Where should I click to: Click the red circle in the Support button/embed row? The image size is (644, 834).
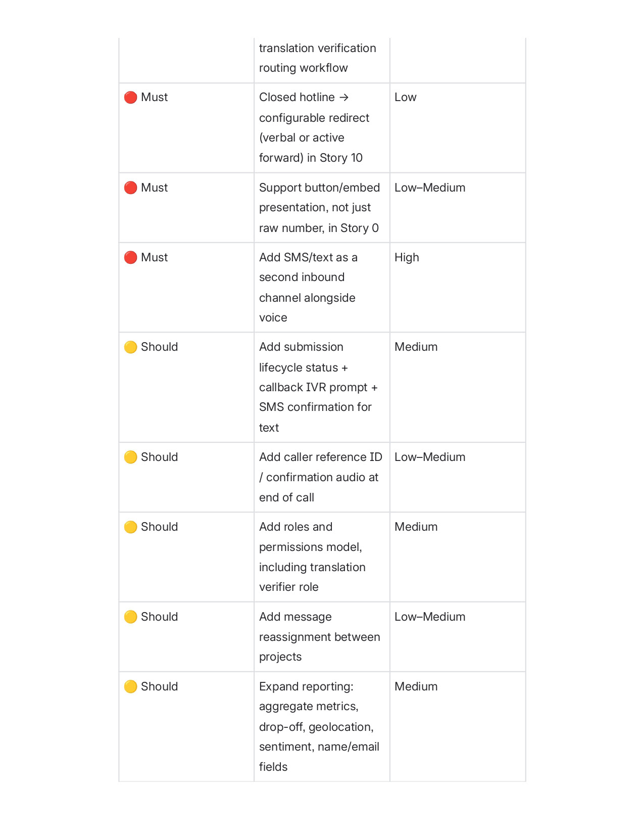pos(130,188)
